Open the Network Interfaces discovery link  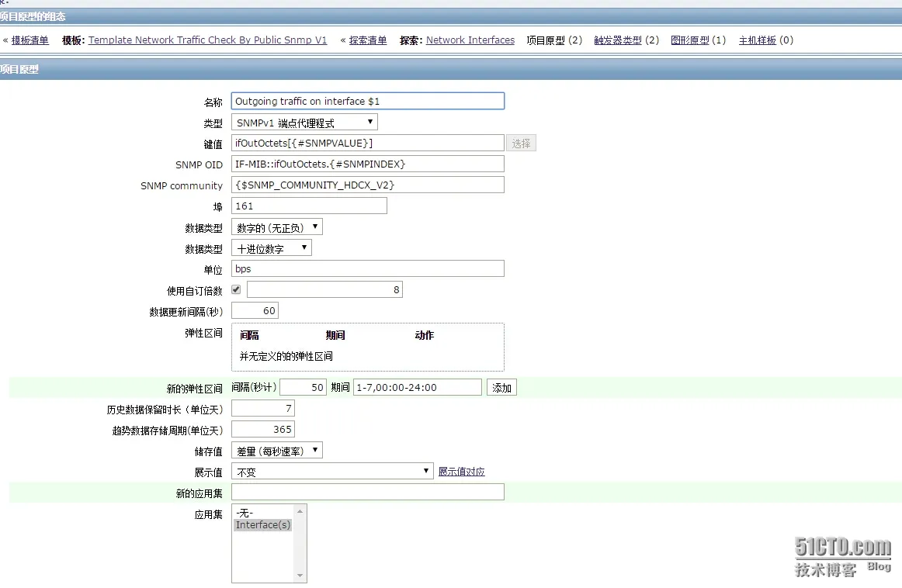click(x=470, y=40)
